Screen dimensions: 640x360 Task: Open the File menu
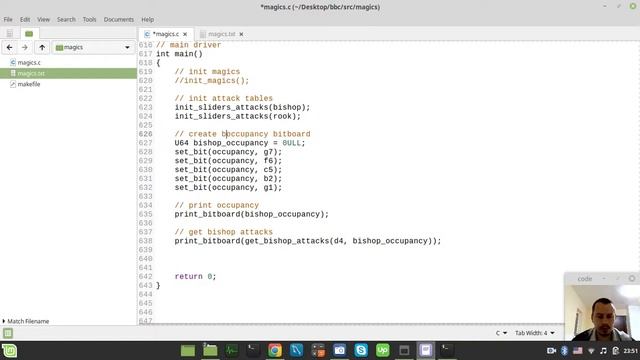coord(8,20)
